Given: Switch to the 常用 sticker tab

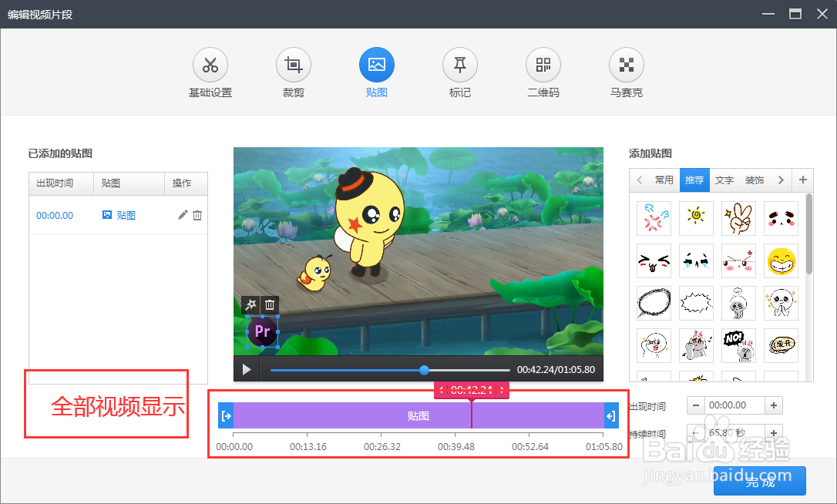Looking at the screenshot, I should point(664,180).
